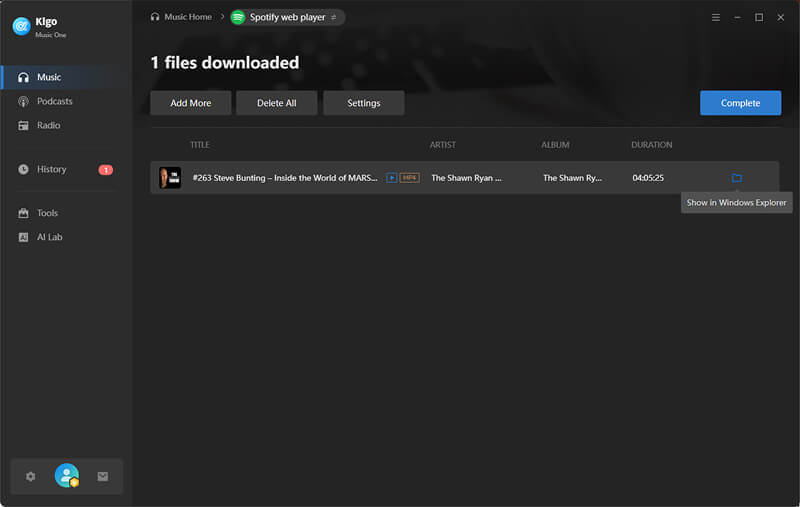The image size is (800, 507).
Task: Maximize the Kigo window
Action: [x=759, y=17]
